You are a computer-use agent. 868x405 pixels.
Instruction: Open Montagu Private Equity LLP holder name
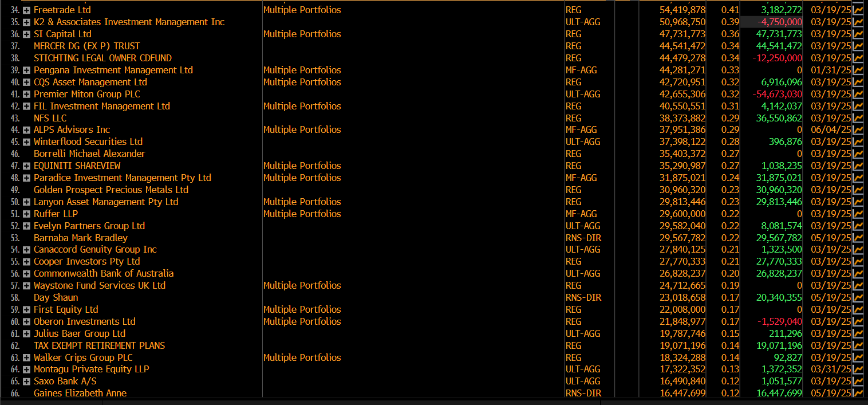pos(91,369)
